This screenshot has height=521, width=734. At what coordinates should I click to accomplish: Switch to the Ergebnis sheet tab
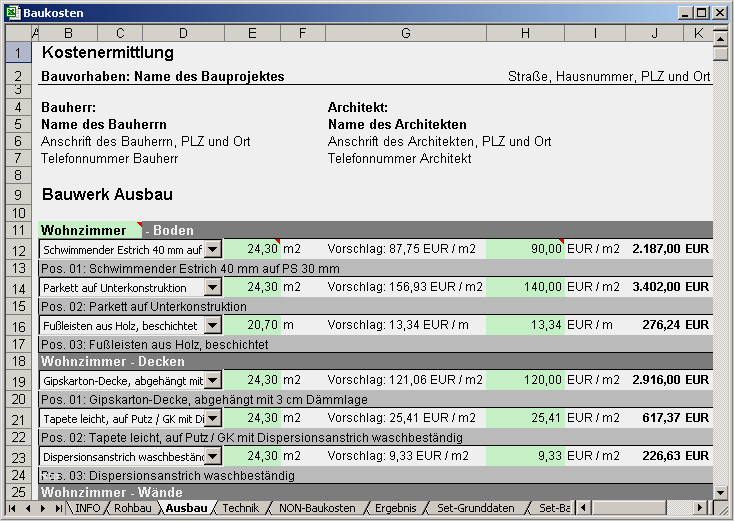pyautogui.click(x=396, y=508)
